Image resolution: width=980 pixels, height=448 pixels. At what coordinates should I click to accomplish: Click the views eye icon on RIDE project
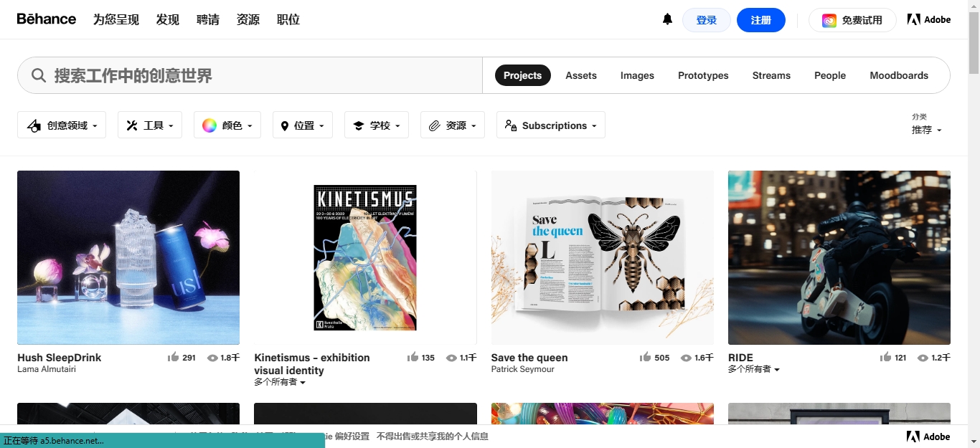point(923,358)
